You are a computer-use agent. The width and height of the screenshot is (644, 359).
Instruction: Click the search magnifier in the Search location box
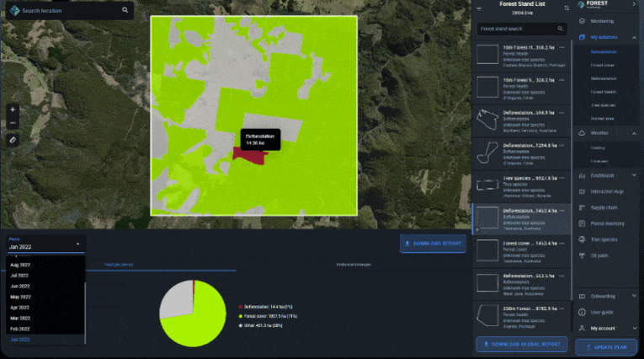click(125, 10)
